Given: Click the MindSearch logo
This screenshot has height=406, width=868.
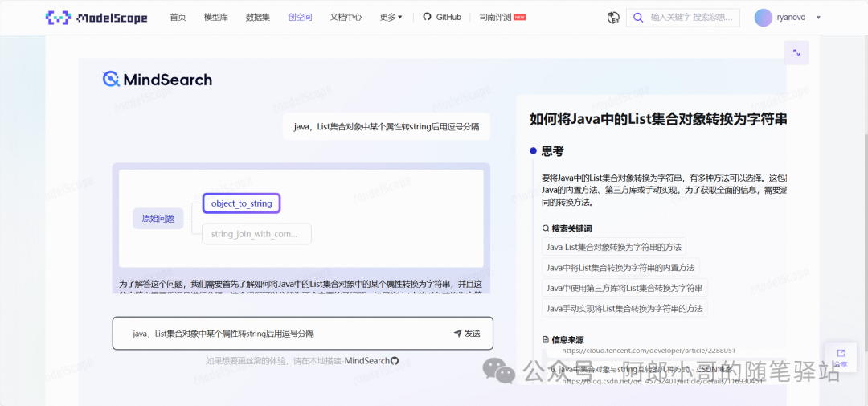Looking at the screenshot, I should click(x=158, y=79).
